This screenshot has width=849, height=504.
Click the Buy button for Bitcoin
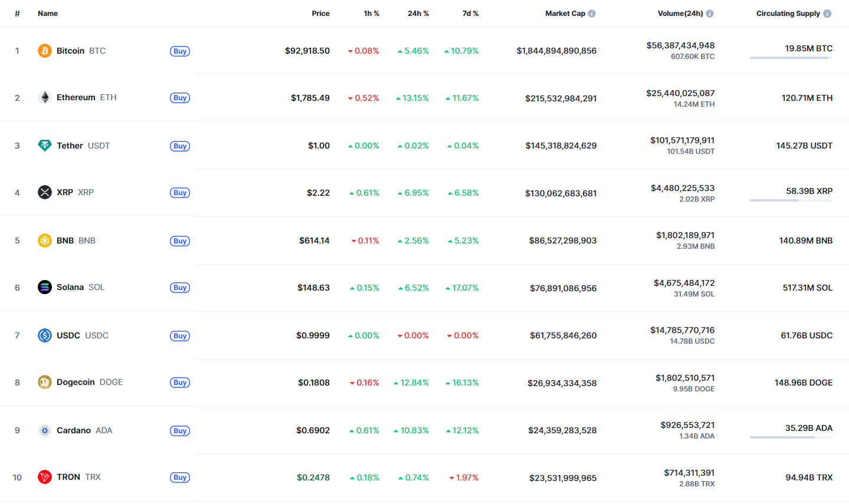[180, 51]
